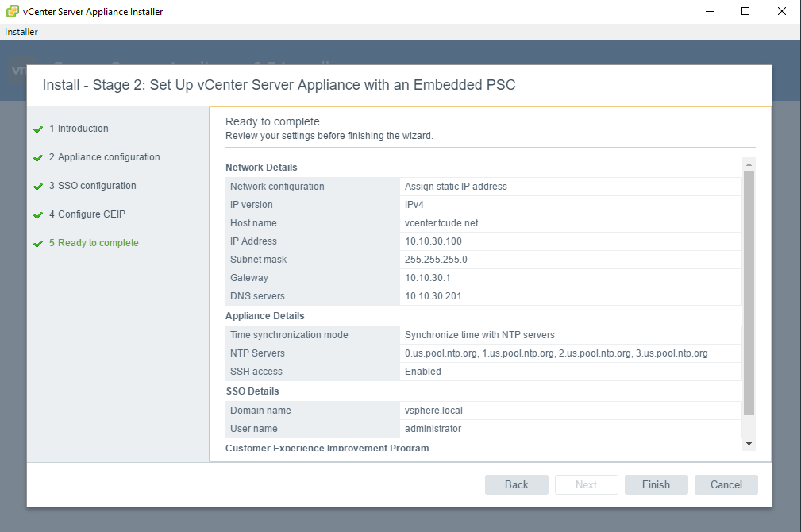Select host name 'vcenter.tcude.net'

[441, 223]
